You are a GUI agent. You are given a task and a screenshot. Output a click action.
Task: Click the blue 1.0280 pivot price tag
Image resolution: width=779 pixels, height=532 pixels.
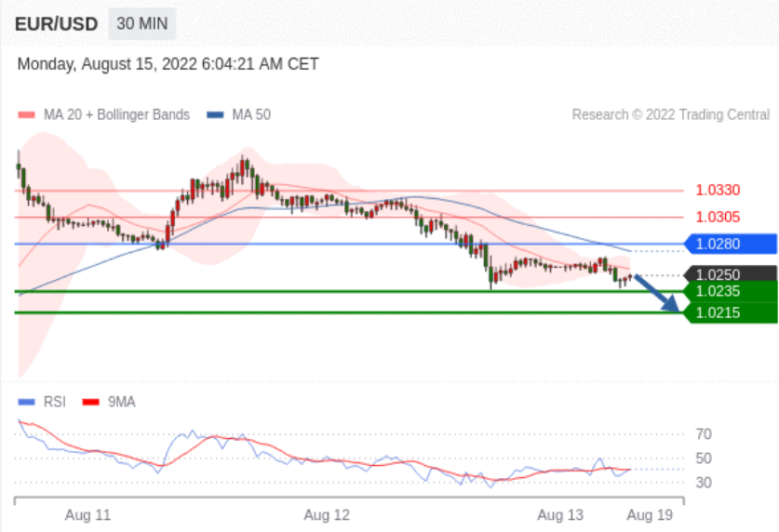(x=731, y=244)
